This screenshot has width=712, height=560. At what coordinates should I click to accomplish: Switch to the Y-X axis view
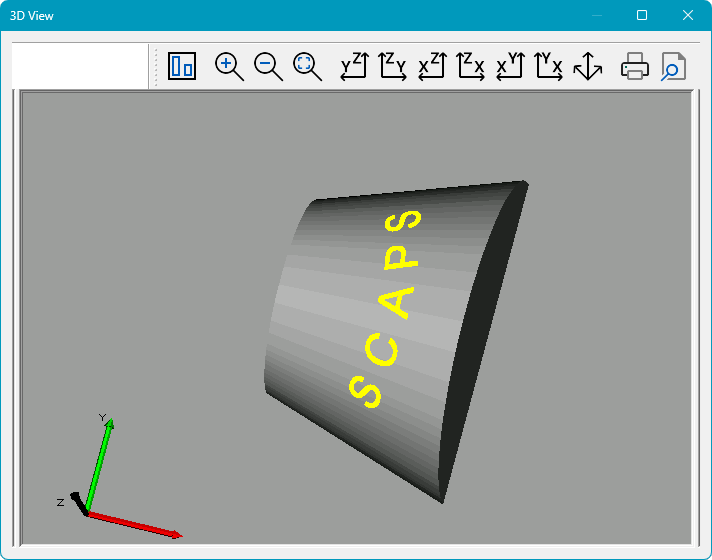[x=549, y=66]
